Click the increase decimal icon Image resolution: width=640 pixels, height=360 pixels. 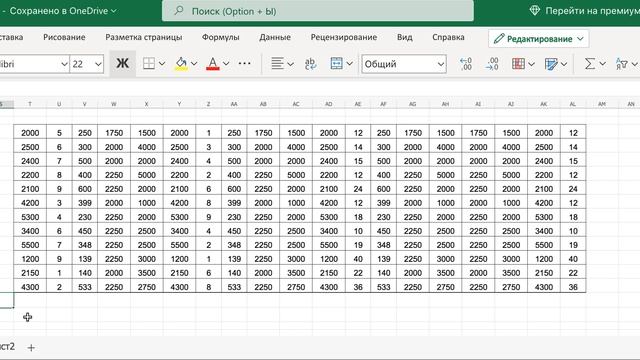click(466, 64)
